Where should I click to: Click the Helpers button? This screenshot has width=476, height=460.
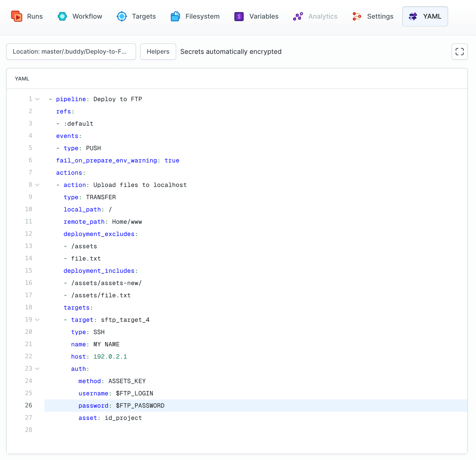(158, 52)
